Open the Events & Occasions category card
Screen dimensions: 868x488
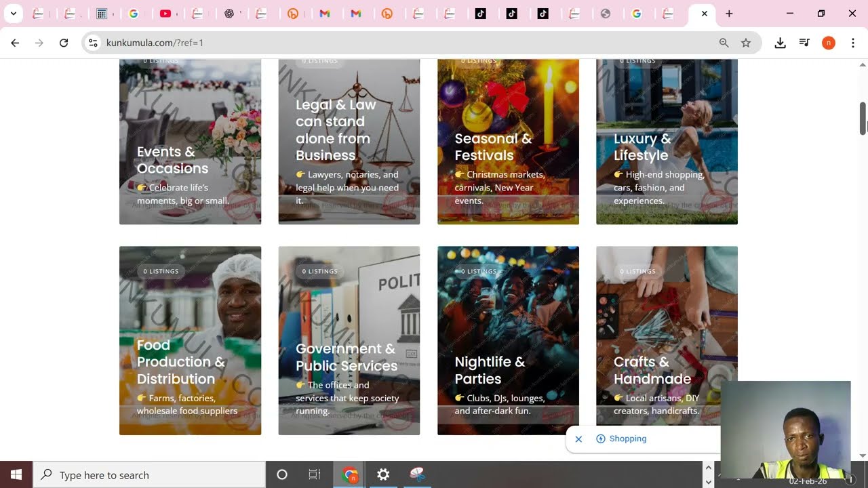click(190, 141)
